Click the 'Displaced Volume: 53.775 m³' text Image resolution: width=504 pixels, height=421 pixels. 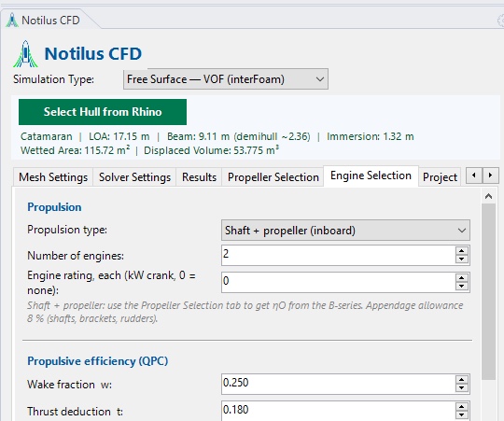click(x=212, y=150)
